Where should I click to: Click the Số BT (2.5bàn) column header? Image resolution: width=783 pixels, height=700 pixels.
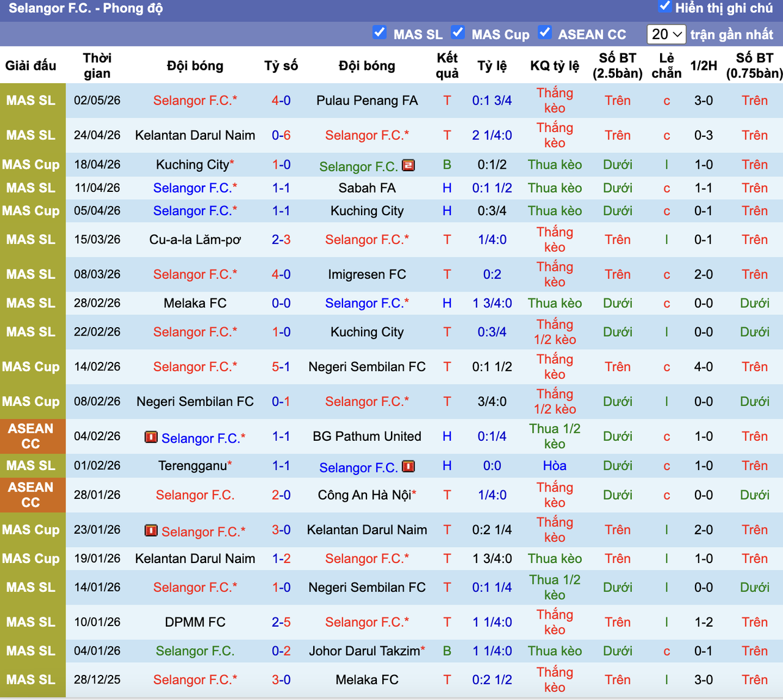pyautogui.click(x=618, y=65)
